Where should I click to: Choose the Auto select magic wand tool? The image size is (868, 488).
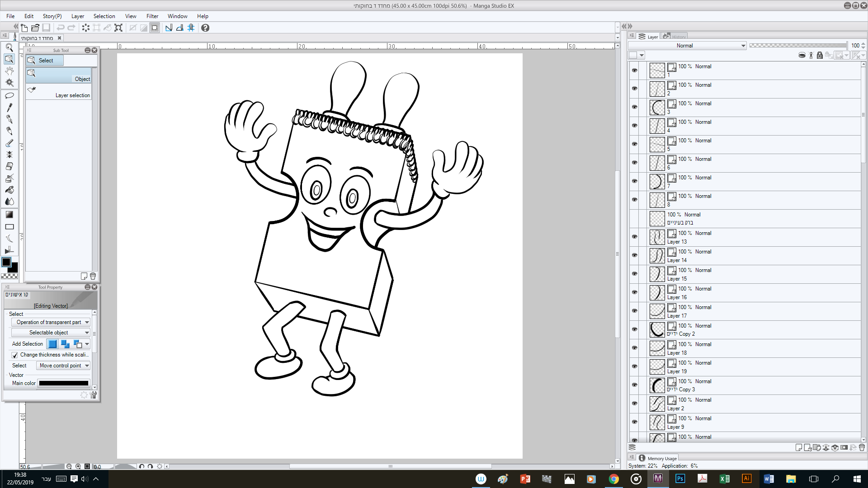[x=9, y=83]
